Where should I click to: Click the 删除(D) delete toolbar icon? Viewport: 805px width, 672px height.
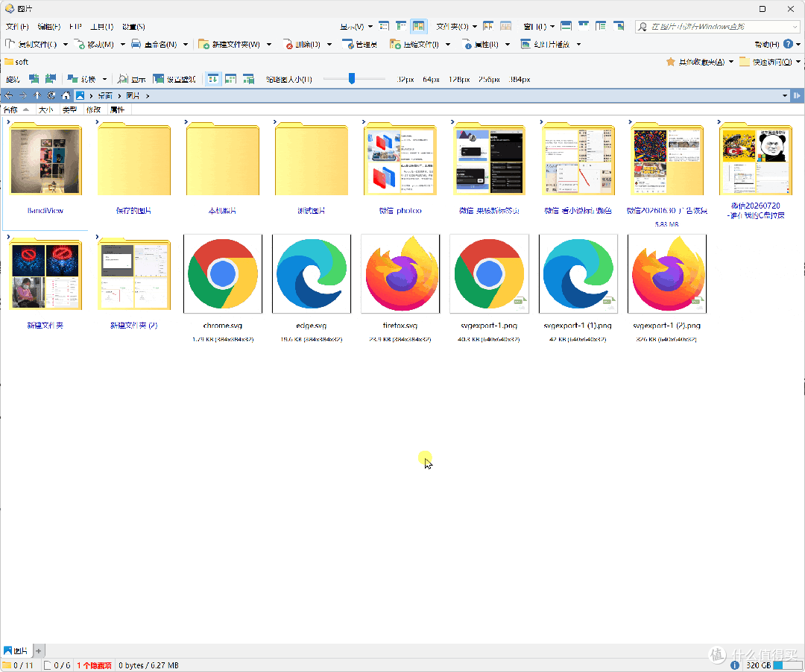(x=288, y=45)
